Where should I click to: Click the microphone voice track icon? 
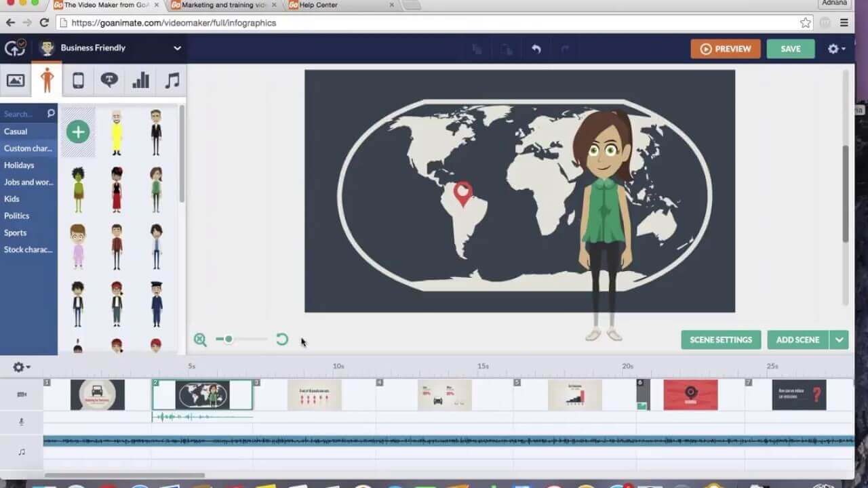click(21, 422)
